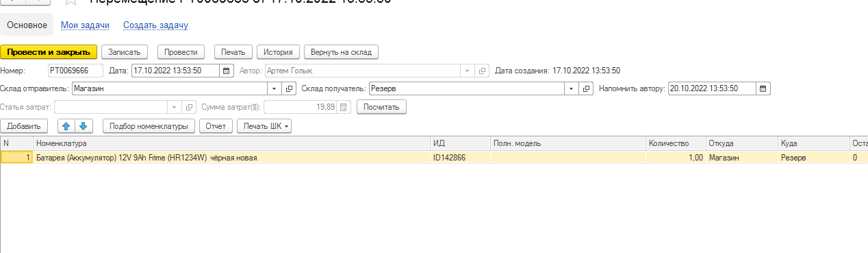Open calculator for Сумма затрат field

[x=344, y=107]
